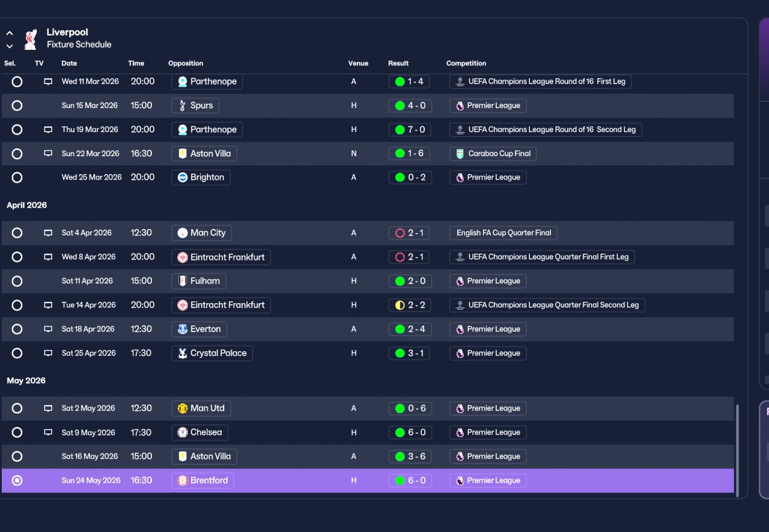Sort by Result column header
Image resolution: width=769 pixels, height=532 pixels.
pos(398,63)
